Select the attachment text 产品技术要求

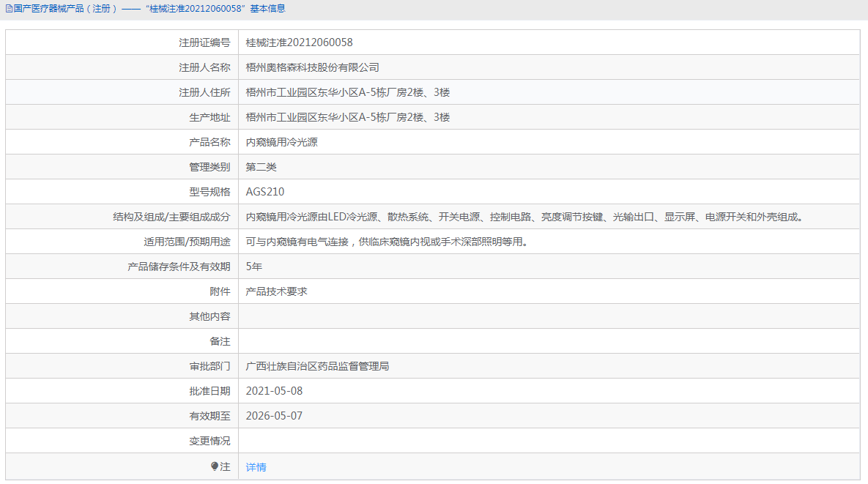(x=276, y=291)
